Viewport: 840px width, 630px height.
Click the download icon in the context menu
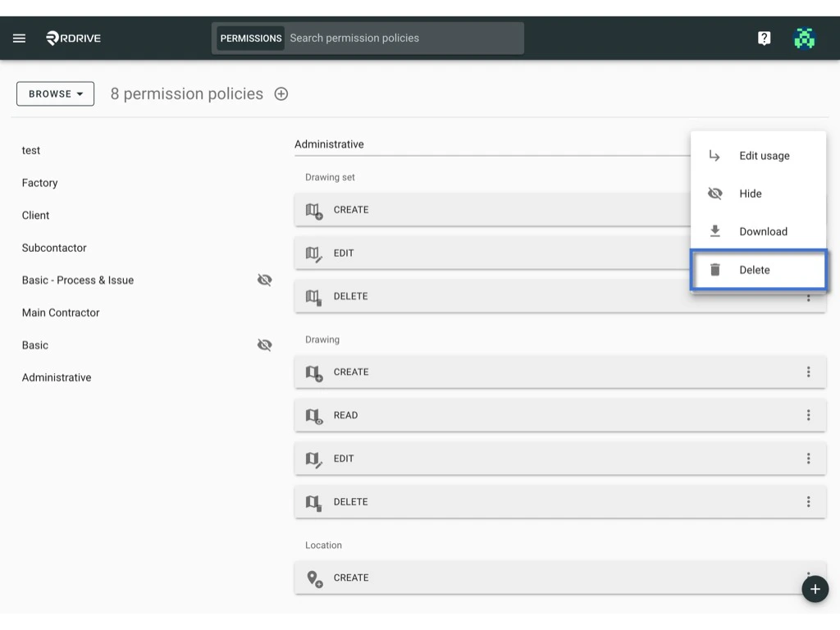tap(714, 231)
